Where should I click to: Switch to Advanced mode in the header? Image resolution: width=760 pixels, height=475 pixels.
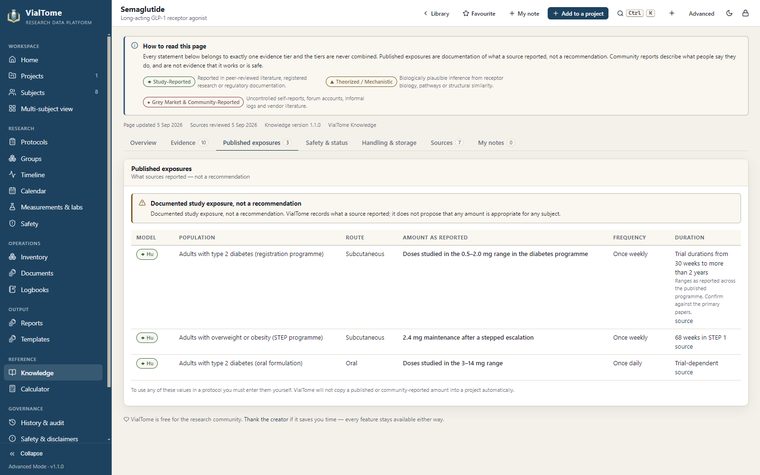tap(701, 14)
